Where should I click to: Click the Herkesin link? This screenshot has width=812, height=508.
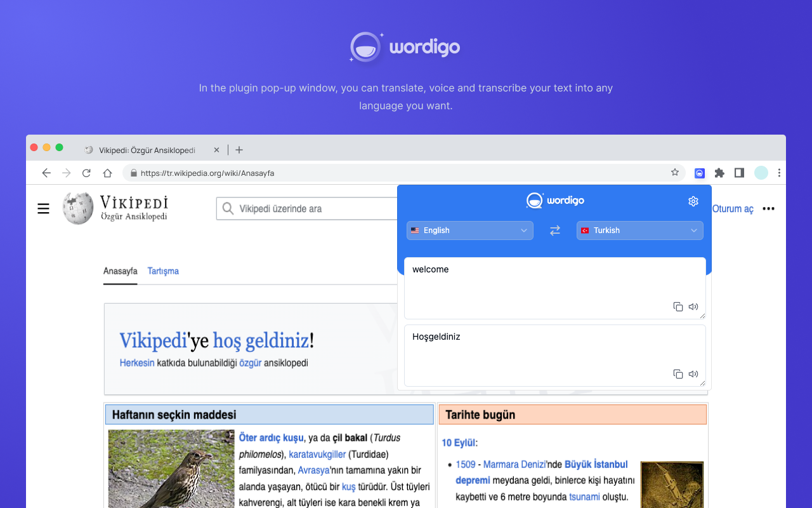137,363
